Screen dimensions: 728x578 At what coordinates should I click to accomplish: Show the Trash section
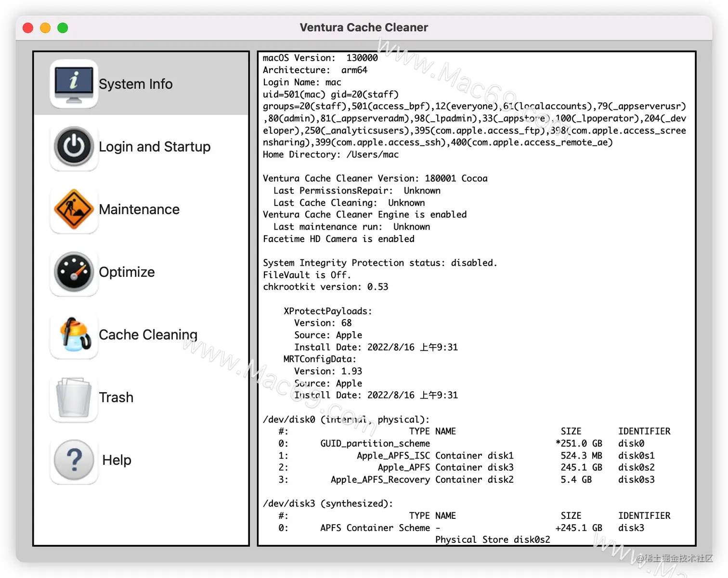(116, 398)
